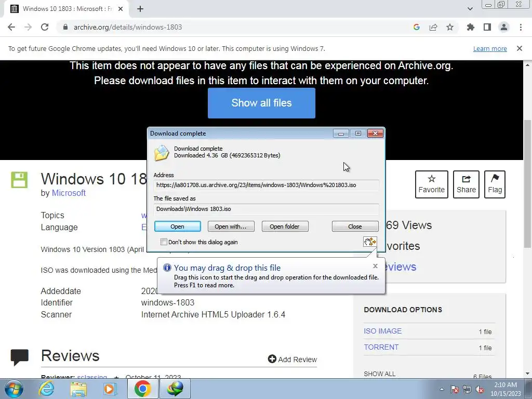Switch to Chrome in the taskbar
The height and width of the screenshot is (399, 532).
pos(142,389)
